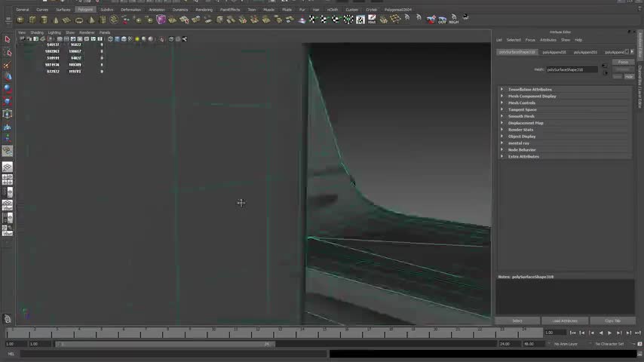Create a polygon cylinder from shelf
Image resolution: width=644 pixels, height=362 pixels.
[x=44, y=20]
